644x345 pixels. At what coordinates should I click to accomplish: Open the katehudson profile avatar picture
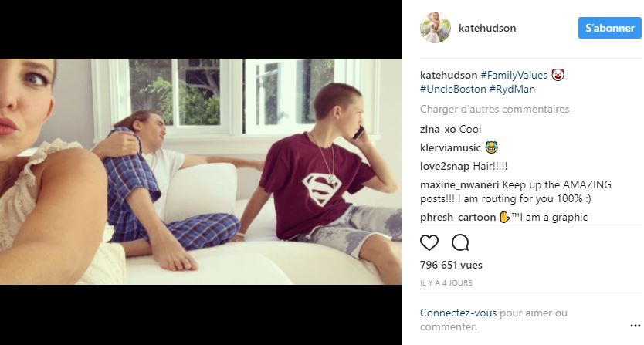pos(435,28)
